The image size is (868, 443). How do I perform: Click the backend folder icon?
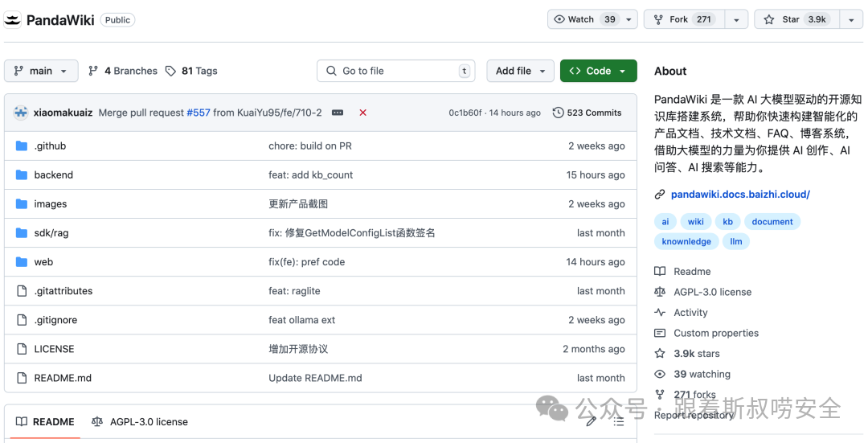coord(22,175)
